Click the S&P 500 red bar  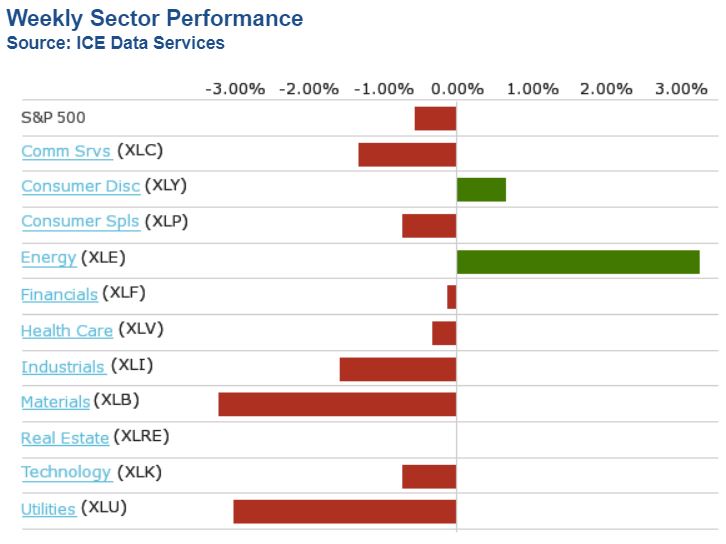435,118
